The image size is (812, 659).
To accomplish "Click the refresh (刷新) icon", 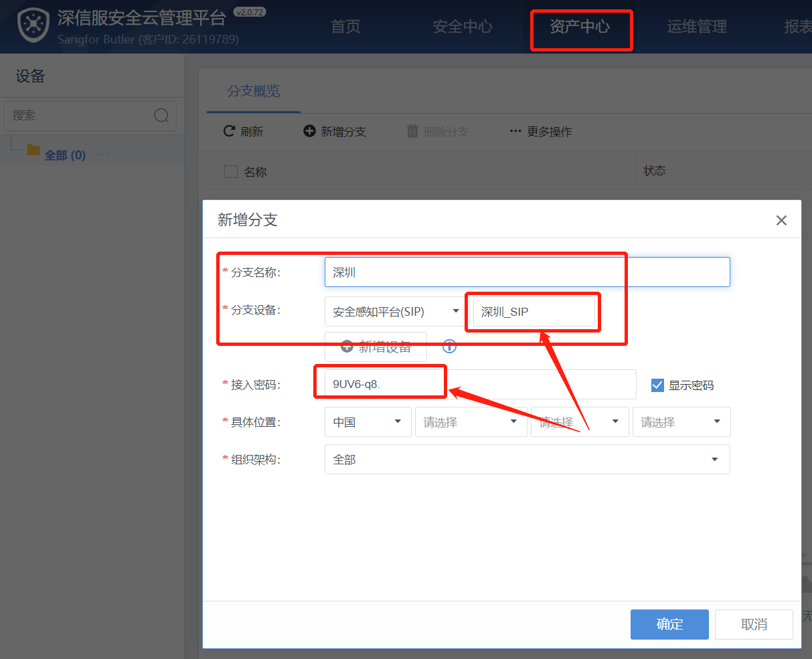I will (229, 131).
